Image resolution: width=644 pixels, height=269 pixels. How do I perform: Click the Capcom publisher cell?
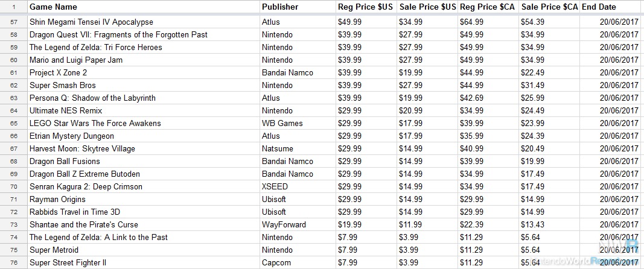(298, 262)
